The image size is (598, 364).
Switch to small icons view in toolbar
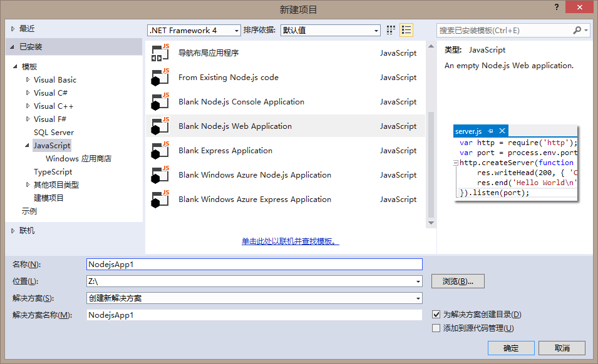[391, 30]
